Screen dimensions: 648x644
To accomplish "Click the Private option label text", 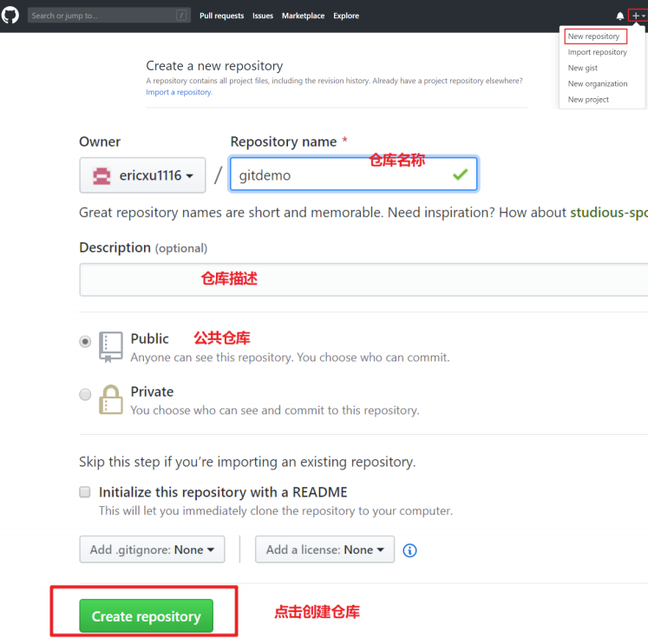I will coord(152,391).
